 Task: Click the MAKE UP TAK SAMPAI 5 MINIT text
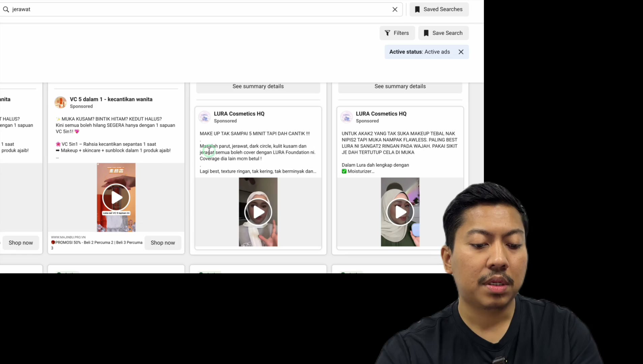(x=255, y=133)
